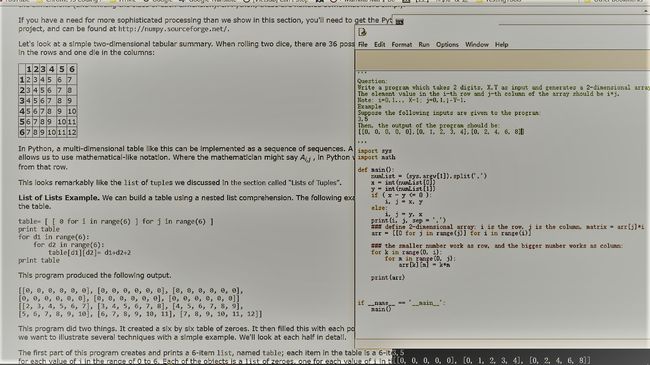
Task: Click the "arr[k][m] = k*m" line
Action: tap(424, 265)
